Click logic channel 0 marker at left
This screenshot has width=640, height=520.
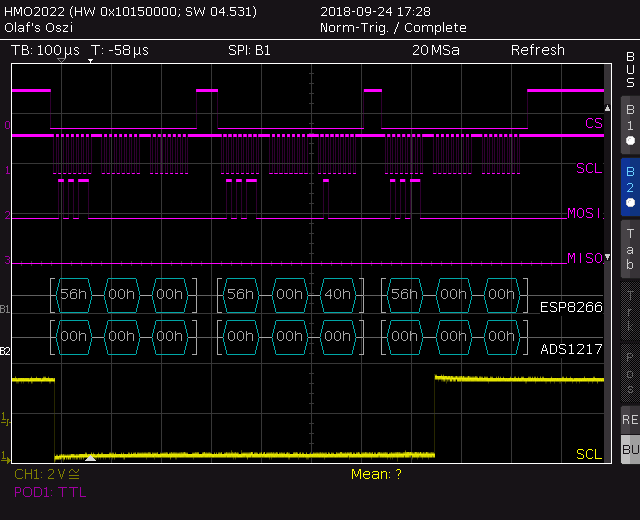click(x=7, y=125)
